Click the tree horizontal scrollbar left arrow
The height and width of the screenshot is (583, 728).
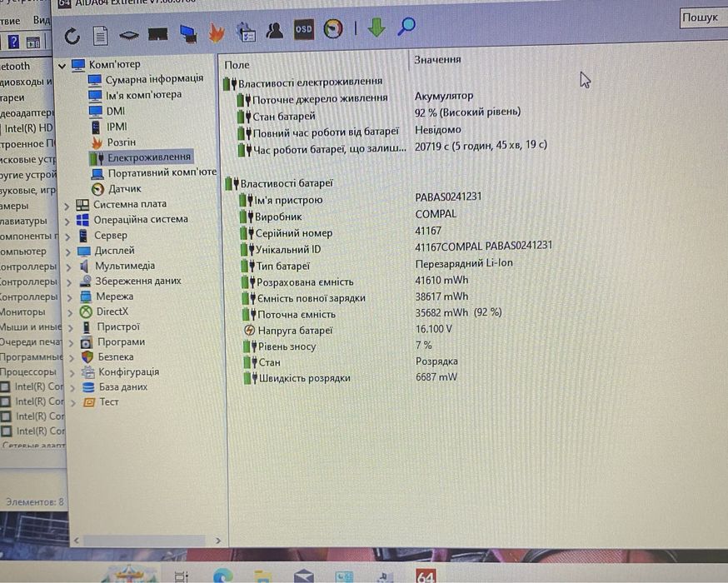76,541
